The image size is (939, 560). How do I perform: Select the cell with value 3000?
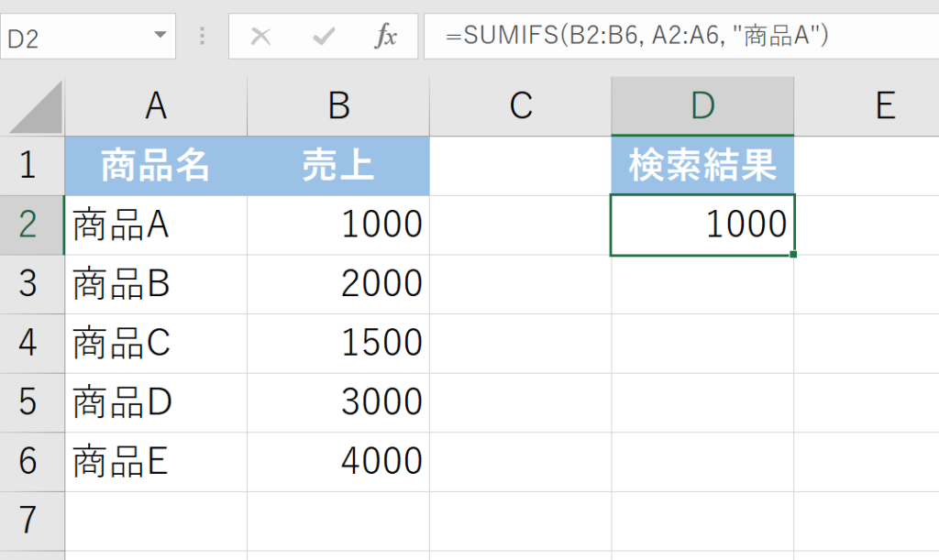[x=338, y=402]
